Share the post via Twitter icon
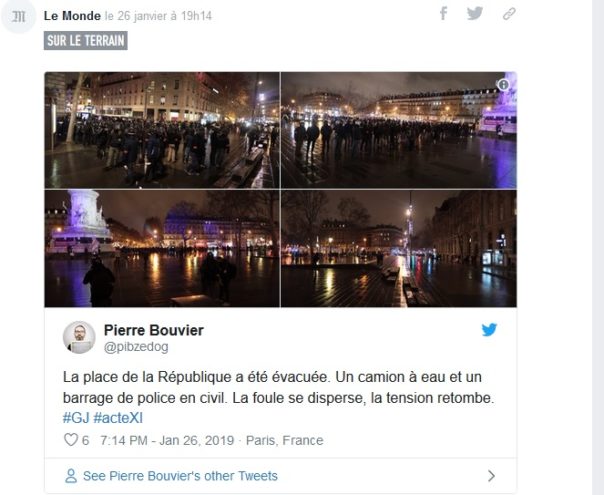The height and width of the screenshot is (495, 604). click(475, 13)
